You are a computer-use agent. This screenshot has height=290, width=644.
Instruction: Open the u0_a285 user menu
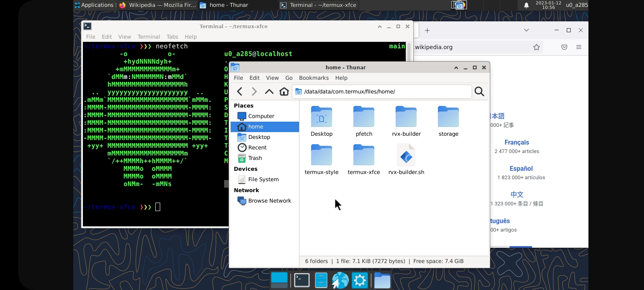pyautogui.click(x=576, y=5)
